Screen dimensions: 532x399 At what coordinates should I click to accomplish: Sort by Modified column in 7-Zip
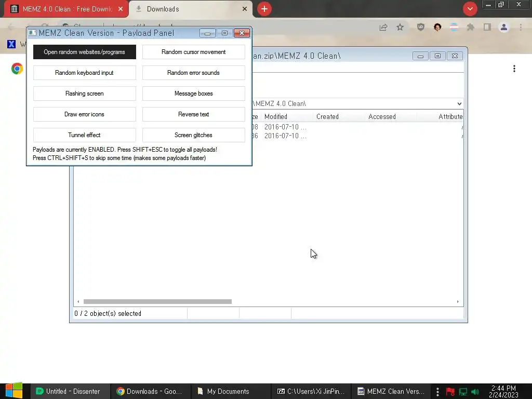(x=287, y=117)
